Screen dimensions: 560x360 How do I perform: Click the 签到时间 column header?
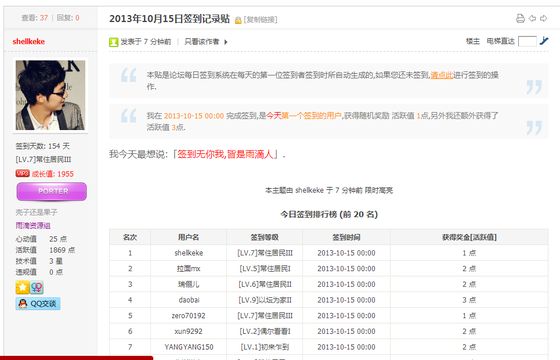(x=346, y=237)
